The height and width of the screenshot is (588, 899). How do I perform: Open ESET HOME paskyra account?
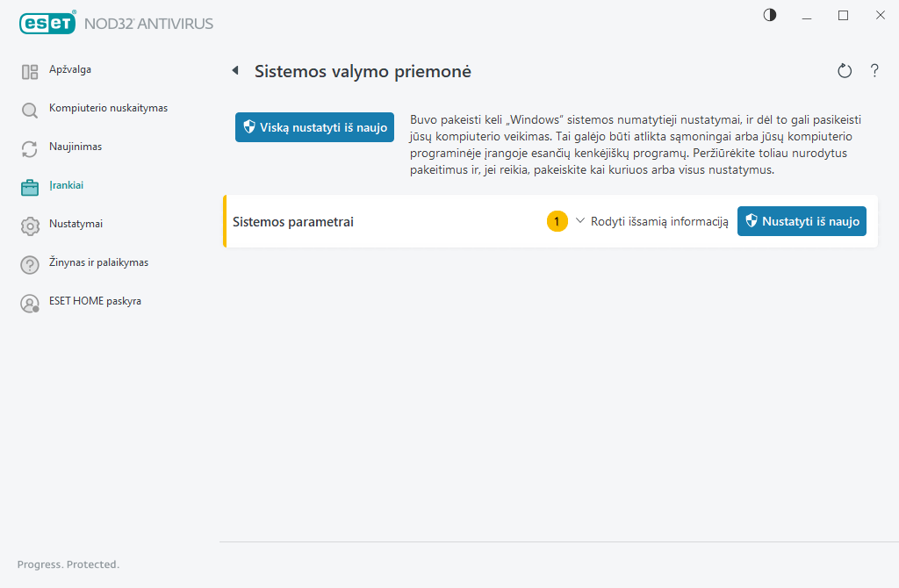pos(94,302)
